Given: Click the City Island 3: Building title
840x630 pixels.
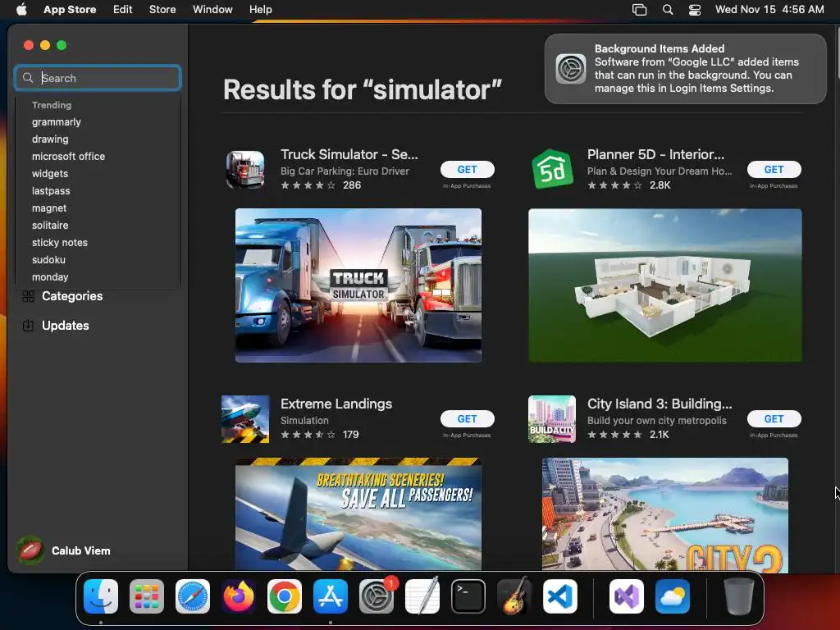Looking at the screenshot, I should coord(660,404).
